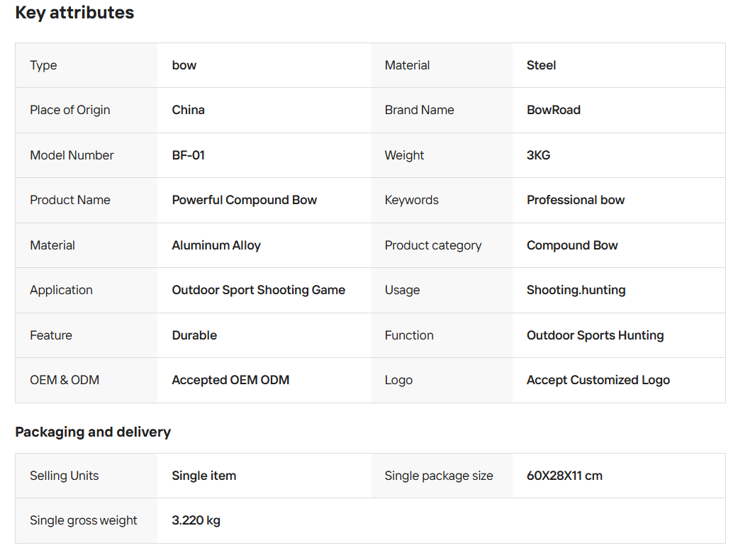Select the Shooting.hunting usage value
This screenshot has width=743, height=560.
click(576, 290)
